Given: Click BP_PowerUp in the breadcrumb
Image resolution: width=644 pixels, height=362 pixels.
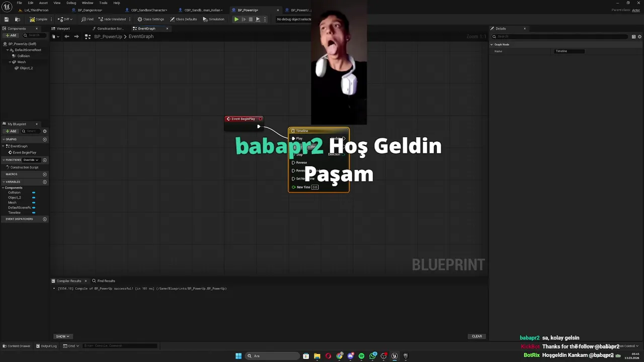Looking at the screenshot, I should tap(108, 37).
